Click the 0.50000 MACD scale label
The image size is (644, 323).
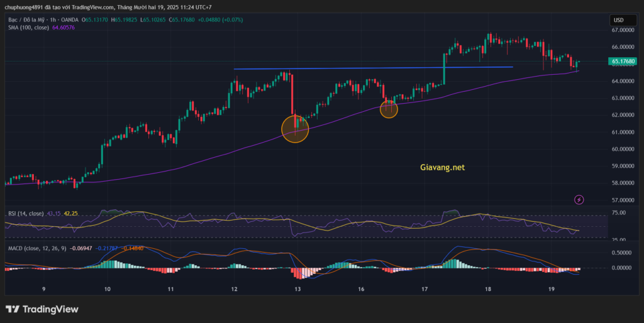point(621,253)
